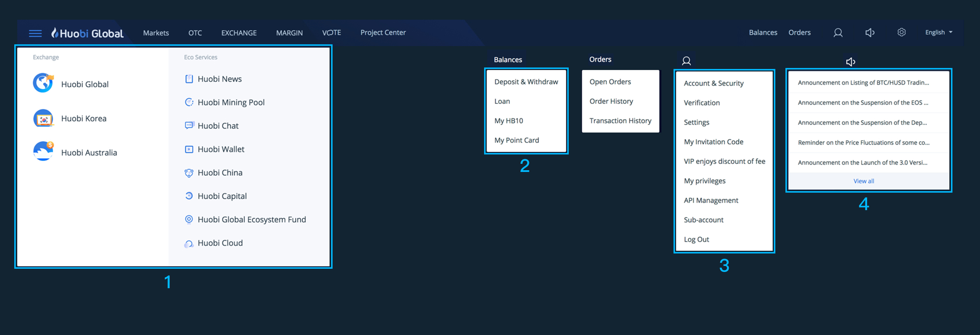Open Huobi Global Ecosystem Fund link
Viewport: 980px width, 335px height.
click(252, 219)
